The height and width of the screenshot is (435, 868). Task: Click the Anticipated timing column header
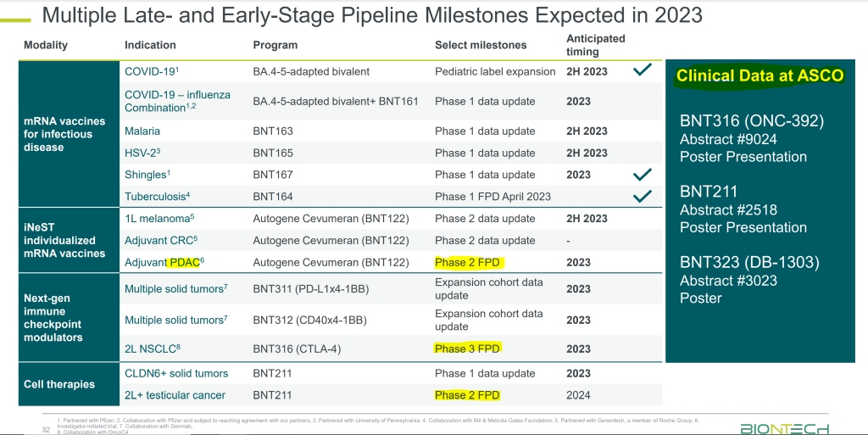[x=596, y=44]
